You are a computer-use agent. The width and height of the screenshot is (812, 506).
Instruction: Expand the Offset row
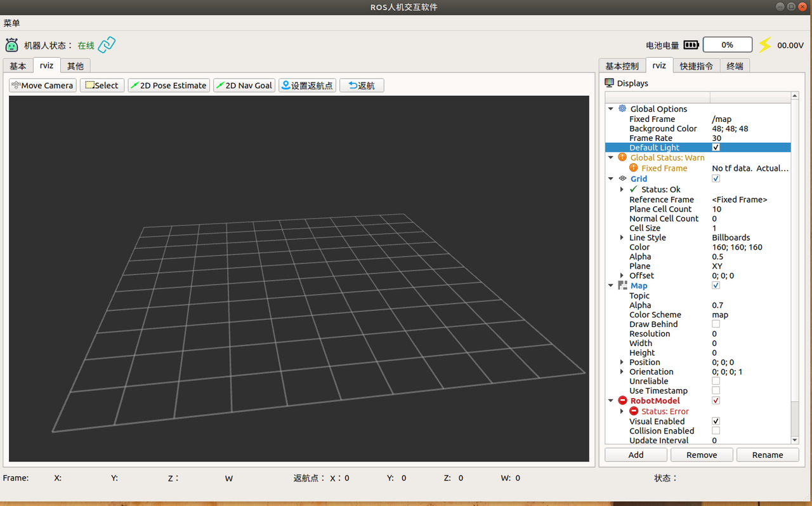(622, 276)
